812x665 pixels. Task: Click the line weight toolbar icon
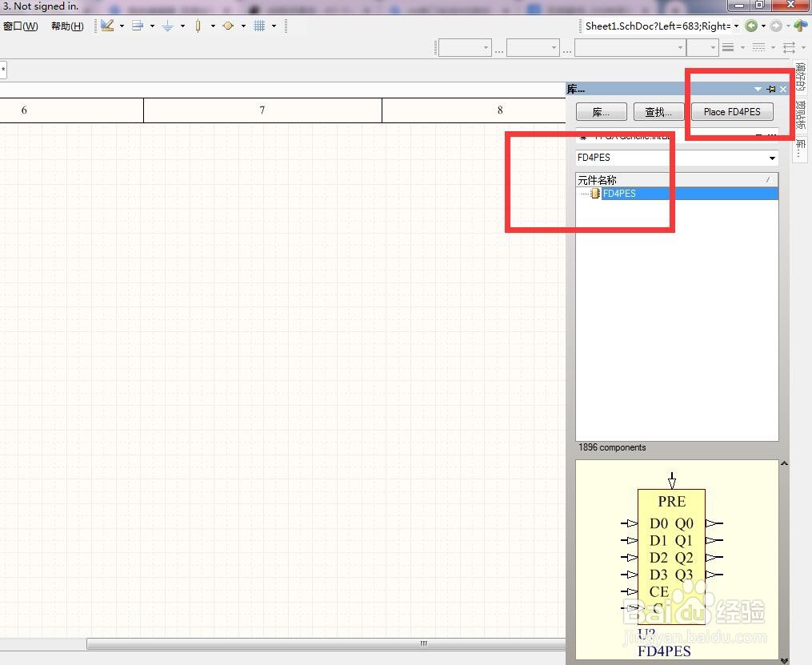[728, 48]
